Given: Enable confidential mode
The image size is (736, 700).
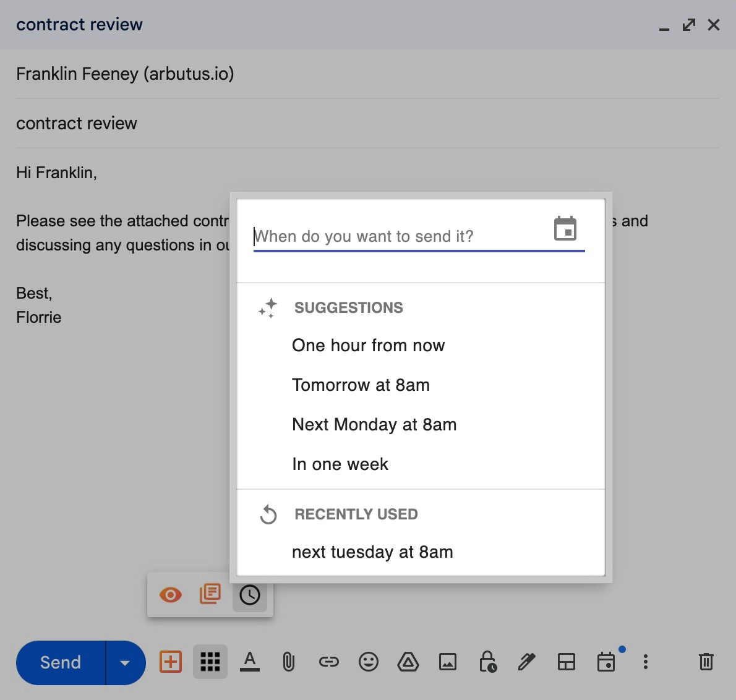Looking at the screenshot, I should point(487,662).
